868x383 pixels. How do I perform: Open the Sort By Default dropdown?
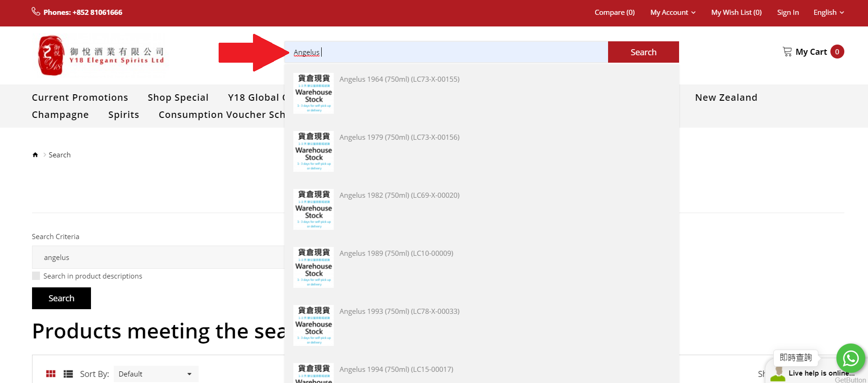coord(155,374)
